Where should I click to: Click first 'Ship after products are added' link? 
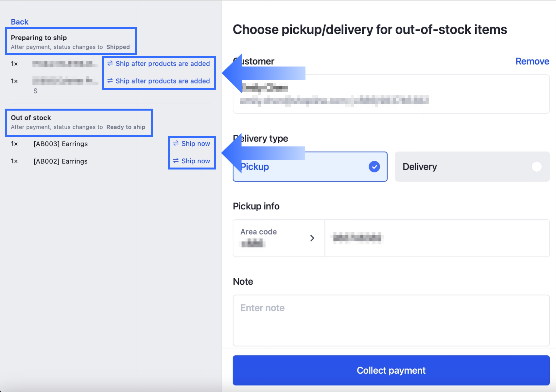(x=163, y=63)
